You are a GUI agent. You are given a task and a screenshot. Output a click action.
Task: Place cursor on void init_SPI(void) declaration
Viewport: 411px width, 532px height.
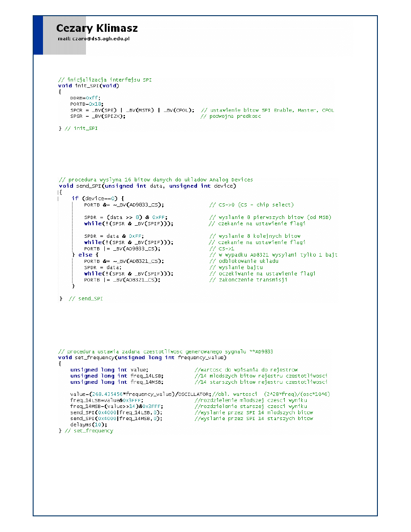(x=89, y=86)
